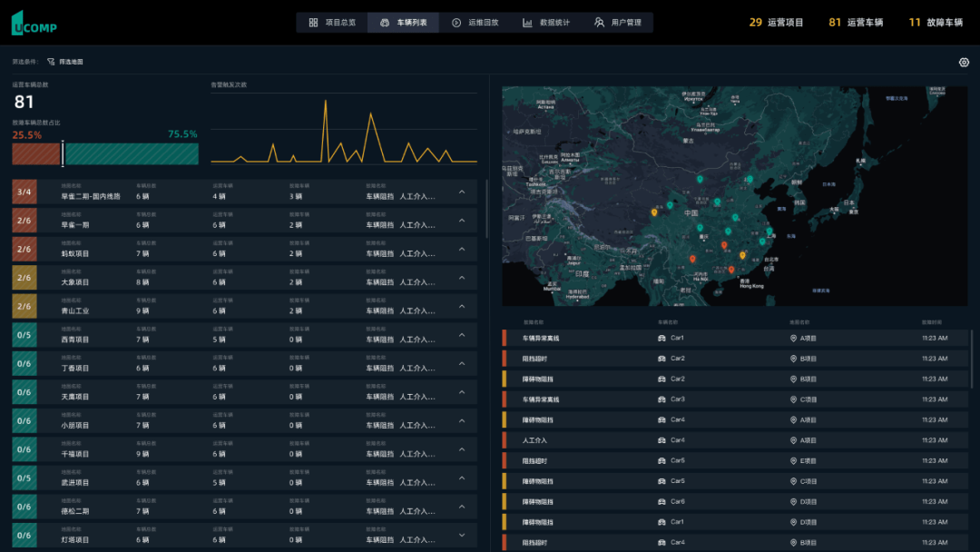Click car icon in 车辆异常离线 Car1 row
This screenshot has width=980, height=552.
click(x=661, y=339)
